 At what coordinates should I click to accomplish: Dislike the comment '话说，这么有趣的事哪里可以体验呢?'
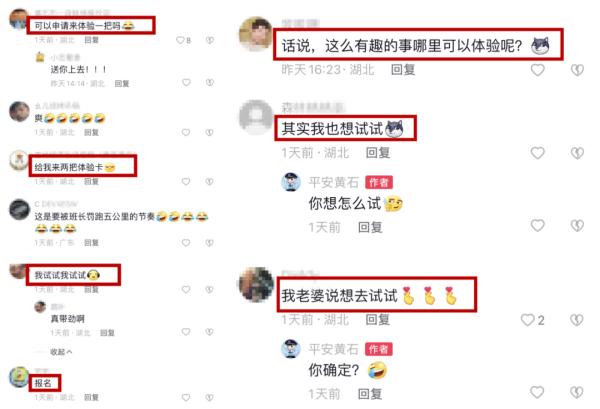[x=577, y=70]
